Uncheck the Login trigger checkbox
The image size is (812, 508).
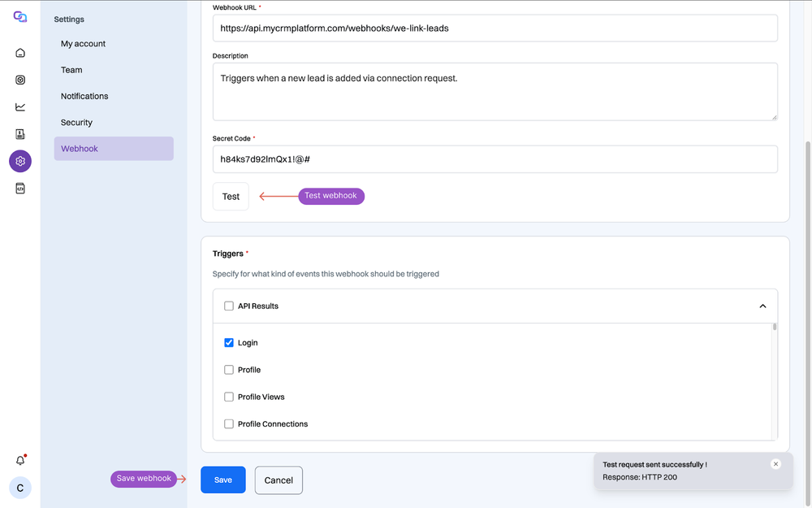[x=229, y=342]
